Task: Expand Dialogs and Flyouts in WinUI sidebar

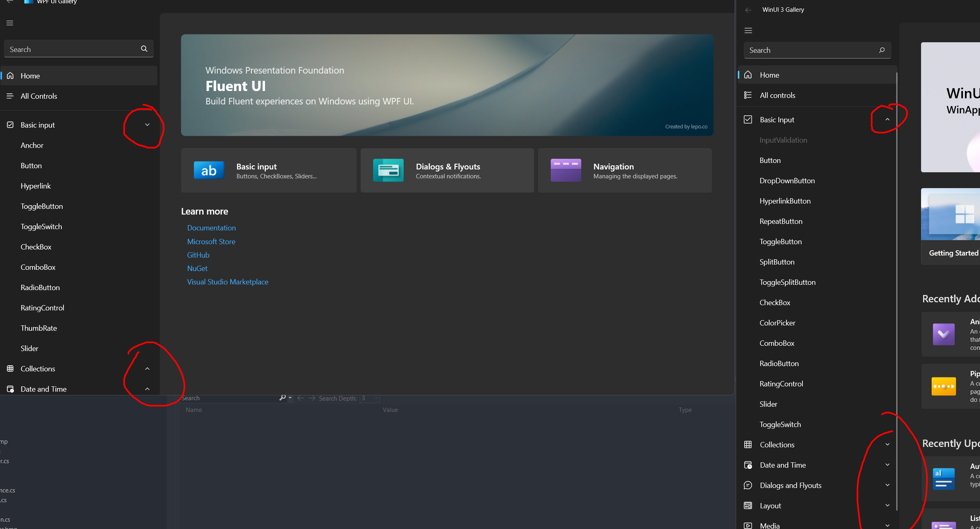Action: tap(887, 485)
